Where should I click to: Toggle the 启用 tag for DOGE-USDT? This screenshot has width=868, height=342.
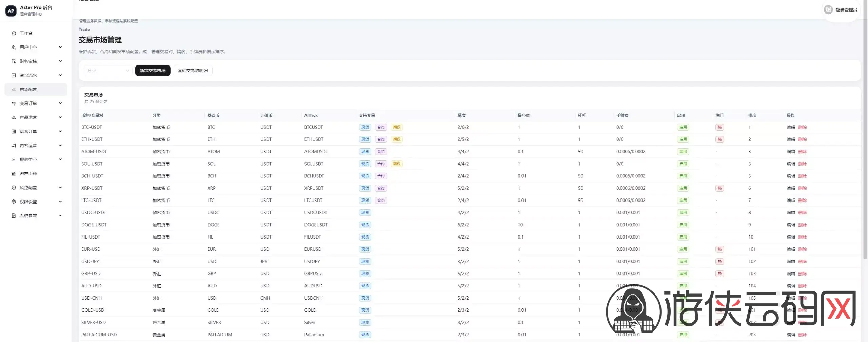(x=683, y=225)
